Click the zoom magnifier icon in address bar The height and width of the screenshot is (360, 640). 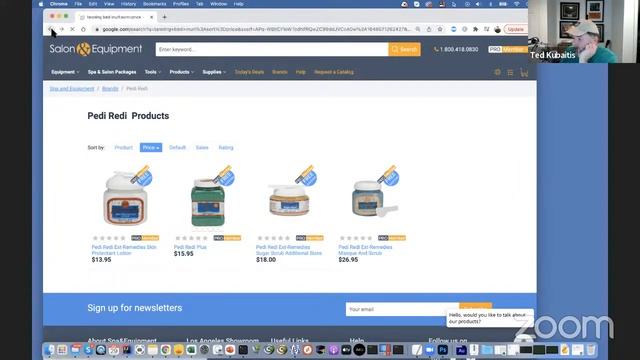418,29
